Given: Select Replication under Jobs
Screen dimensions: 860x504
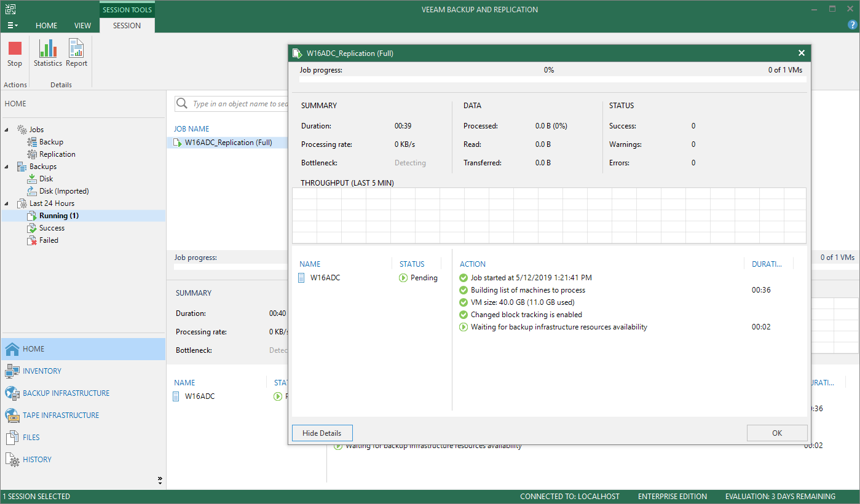Looking at the screenshot, I should [57, 154].
